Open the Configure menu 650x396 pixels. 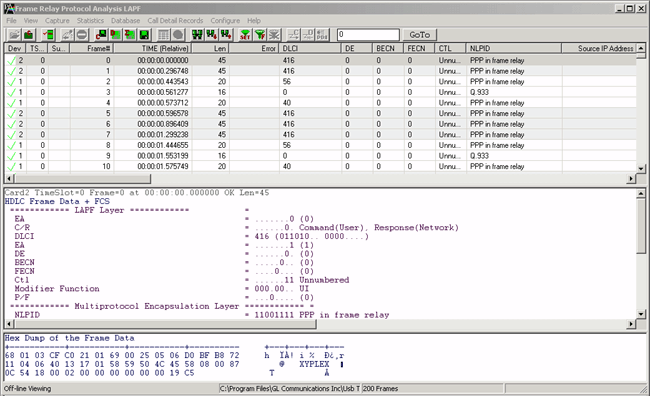225,20
